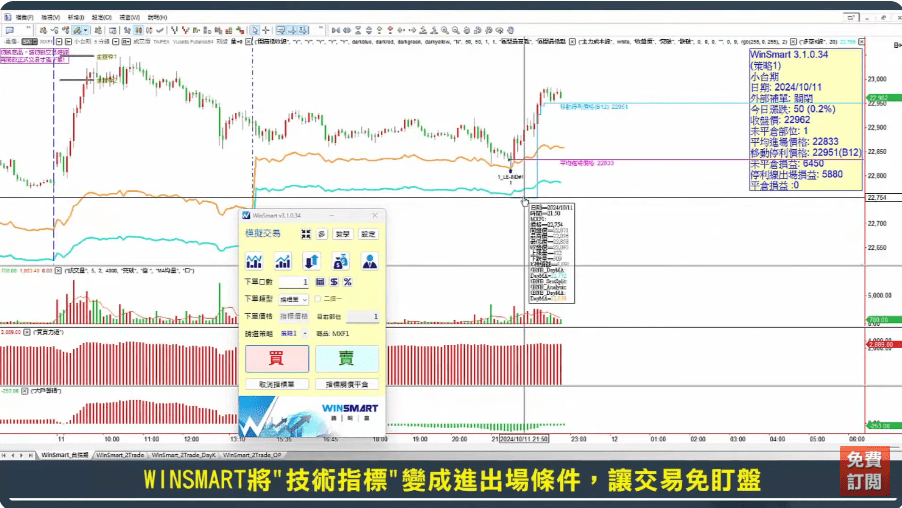Switch to WinSmart_2Trade tab
Screen dimensions: 902x508
(x=120, y=455)
